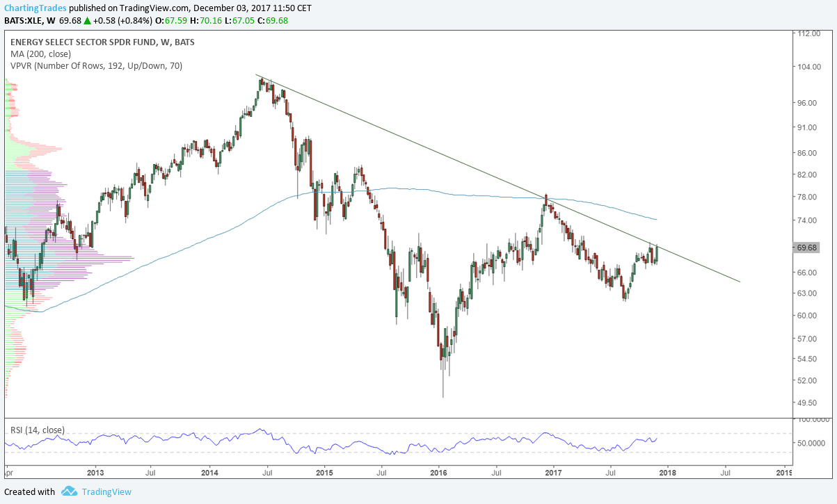The height and width of the screenshot is (504, 837).
Task: Click the green up arrow in header
Action: [x=87, y=21]
